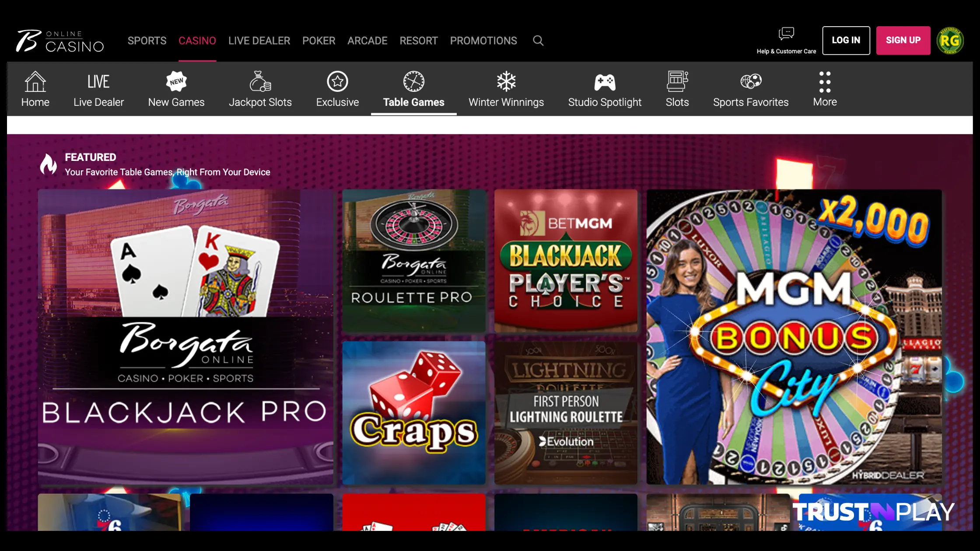Click the 'Your Favorite Table Games' subtitle

pos(168,172)
